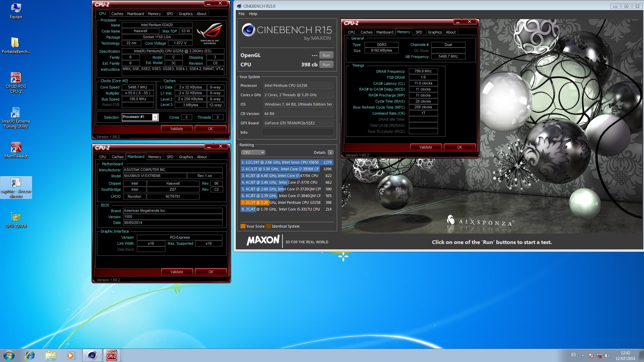644x362 pixels.
Task: Launch CPUID ROG CPU-Z desktop shortcut
Action: [x=16, y=82]
